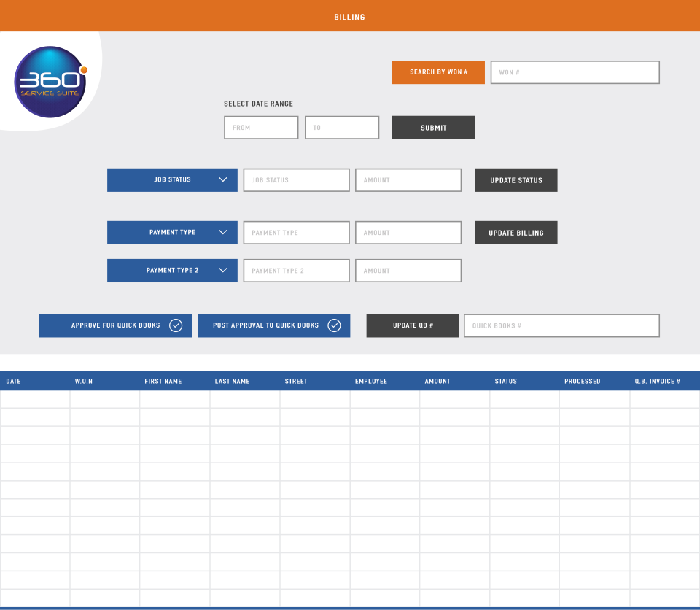Viewport: 700px width, 610px height.
Task: Click the checkmark icon on Post Approval button
Action: click(334, 325)
